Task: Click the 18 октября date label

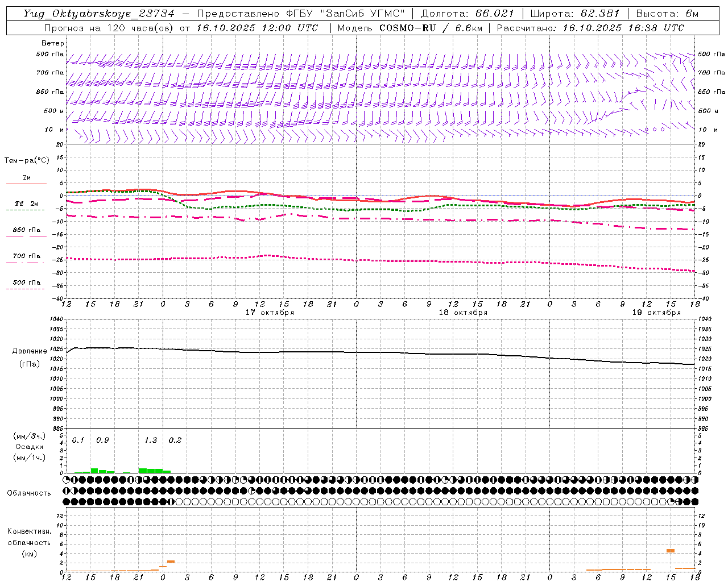Action: pyautogui.click(x=463, y=313)
